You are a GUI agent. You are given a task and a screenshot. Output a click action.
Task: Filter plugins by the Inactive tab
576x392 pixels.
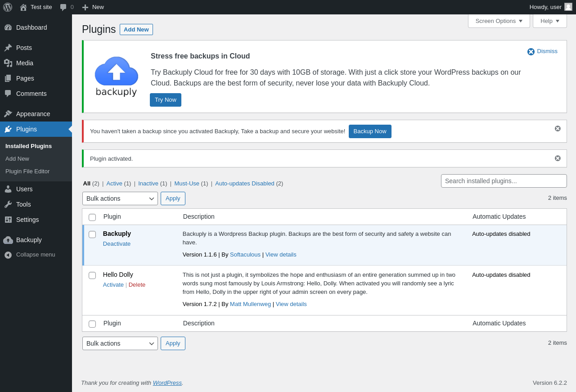click(x=148, y=184)
